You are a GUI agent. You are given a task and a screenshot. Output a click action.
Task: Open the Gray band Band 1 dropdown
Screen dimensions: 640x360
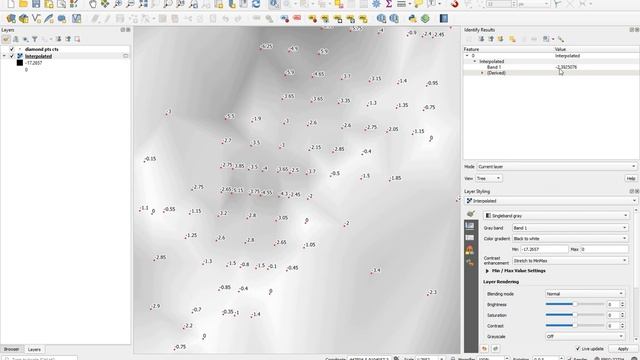click(x=570, y=228)
